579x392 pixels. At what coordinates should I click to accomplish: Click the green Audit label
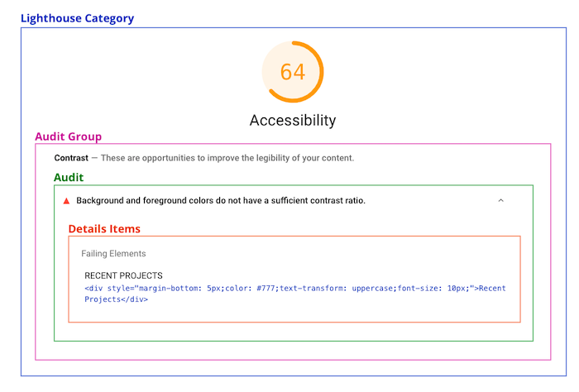pyautogui.click(x=69, y=178)
